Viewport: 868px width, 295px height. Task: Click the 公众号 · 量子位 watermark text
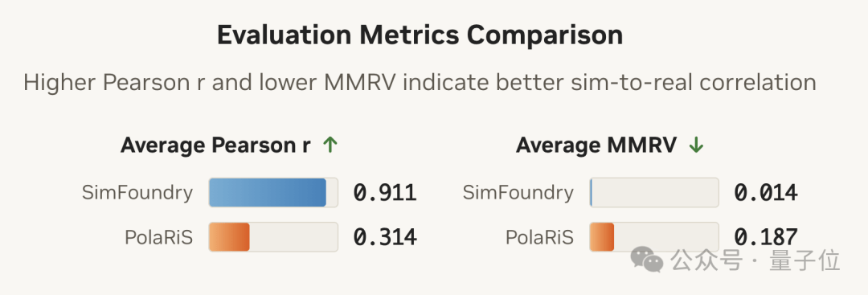[x=755, y=260]
